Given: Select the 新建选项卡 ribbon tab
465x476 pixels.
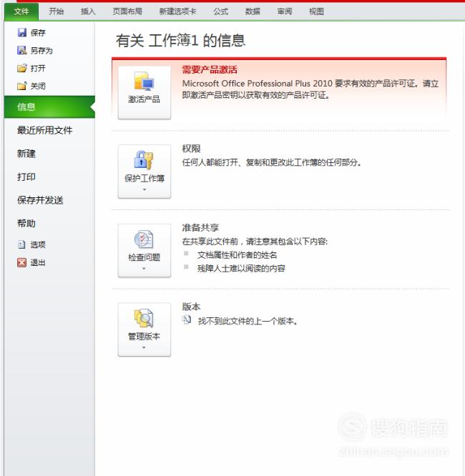Looking at the screenshot, I should [x=177, y=11].
